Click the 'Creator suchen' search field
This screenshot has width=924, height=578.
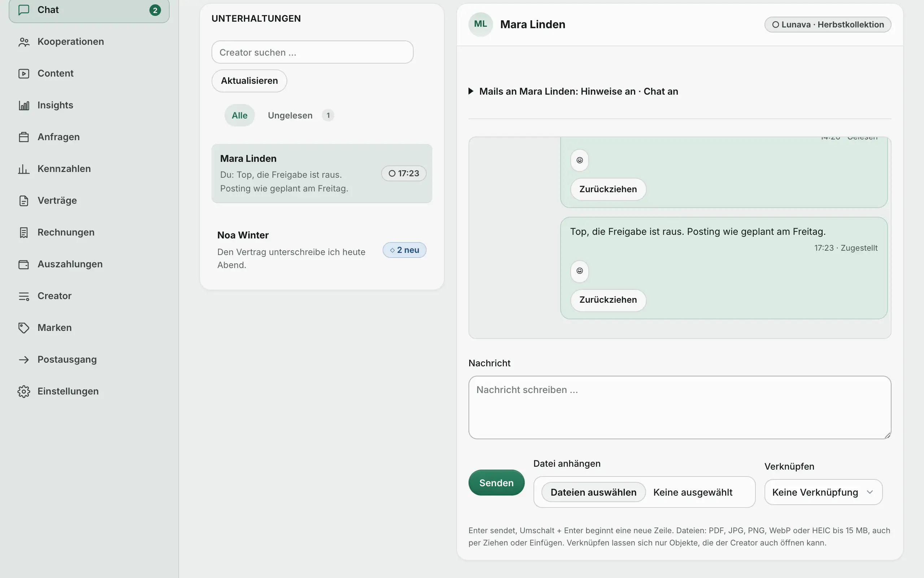point(312,52)
